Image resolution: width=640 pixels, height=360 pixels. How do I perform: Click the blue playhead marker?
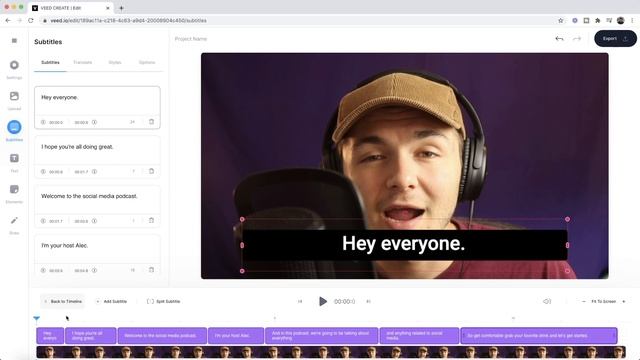tap(37, 318)
